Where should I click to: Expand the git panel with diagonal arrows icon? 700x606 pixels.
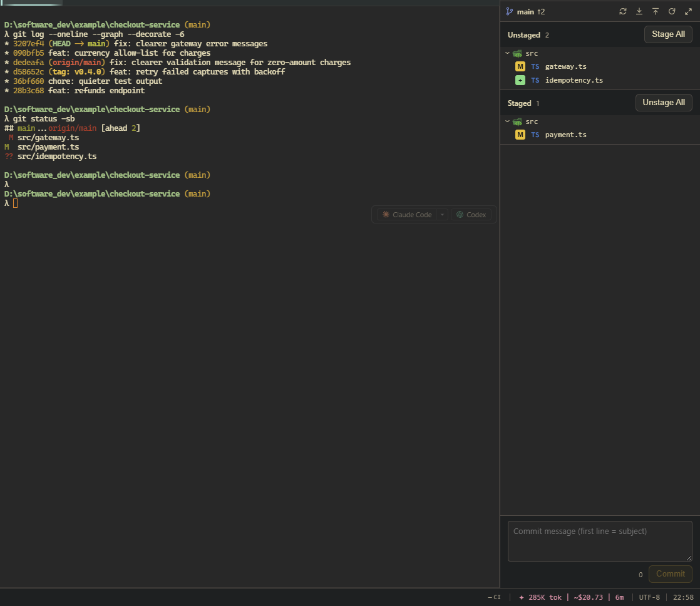tap(688, 12)
